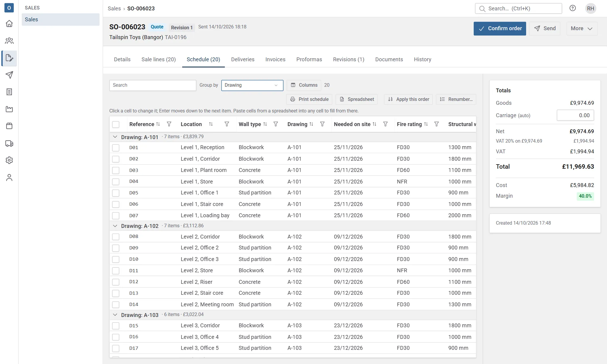Open the document list icon in sidebar
Viewport: 607px width, 364px height.
[9, 92]
